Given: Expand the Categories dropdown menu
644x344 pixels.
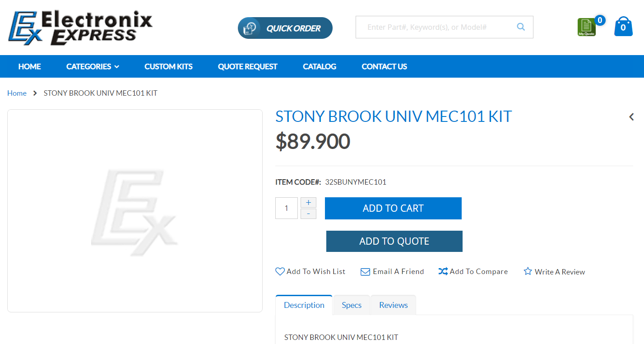Looking at the screenshot, I should (x=93, y=66).
